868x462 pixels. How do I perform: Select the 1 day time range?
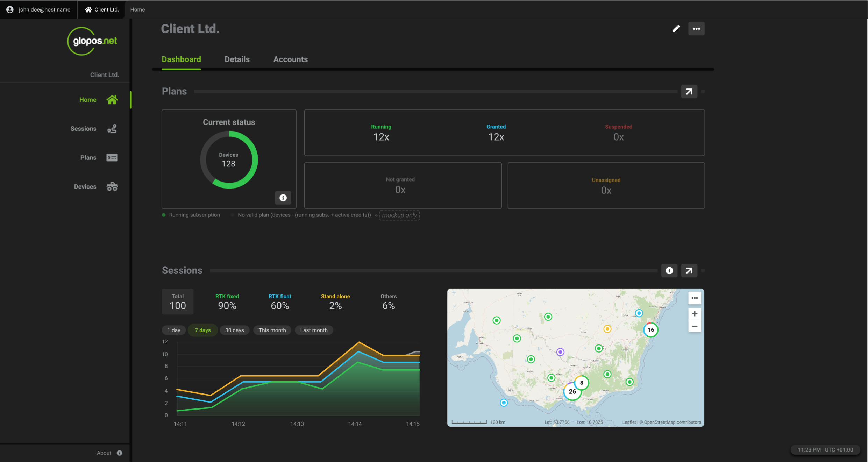[174, 330]
